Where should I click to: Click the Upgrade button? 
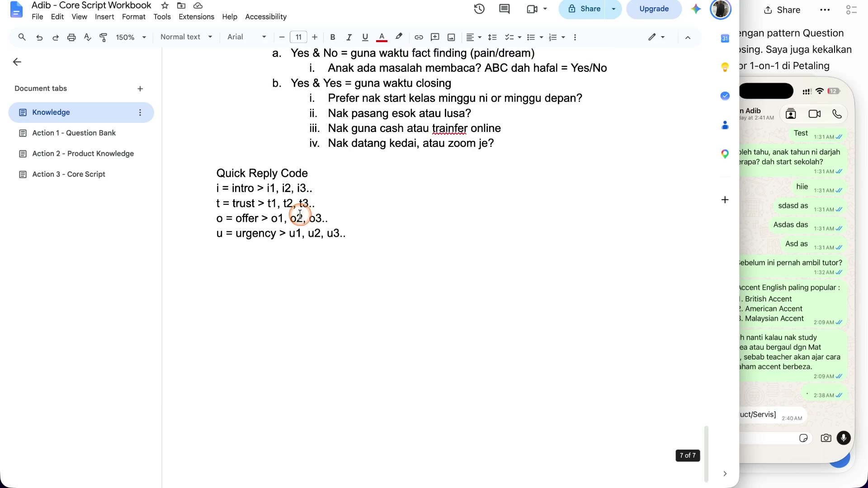[x=654, y=9]
